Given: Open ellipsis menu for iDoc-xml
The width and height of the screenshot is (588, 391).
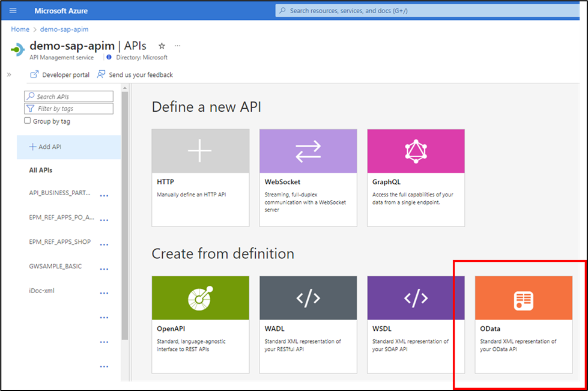Looking at the screenshot, I should click(x=105, y=293).
